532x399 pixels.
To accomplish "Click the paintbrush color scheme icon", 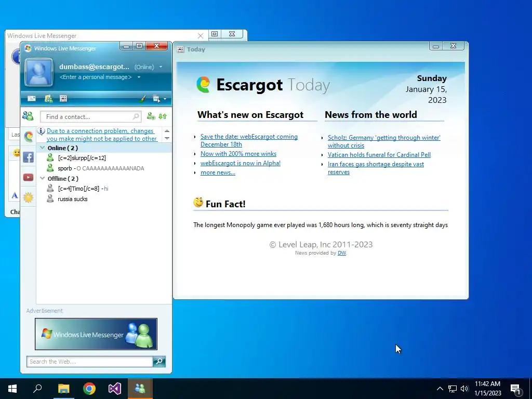I will 143,99.
